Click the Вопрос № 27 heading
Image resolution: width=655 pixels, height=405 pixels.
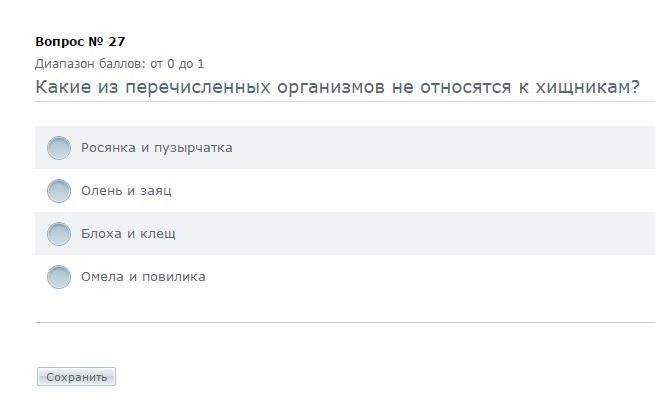[x=80, y=41]
